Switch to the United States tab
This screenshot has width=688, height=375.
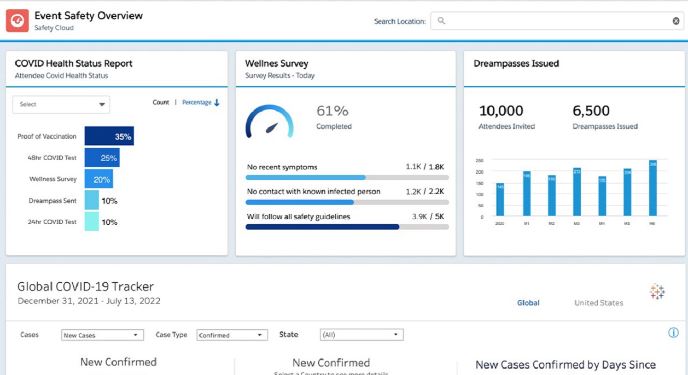[x=598, y=303]
